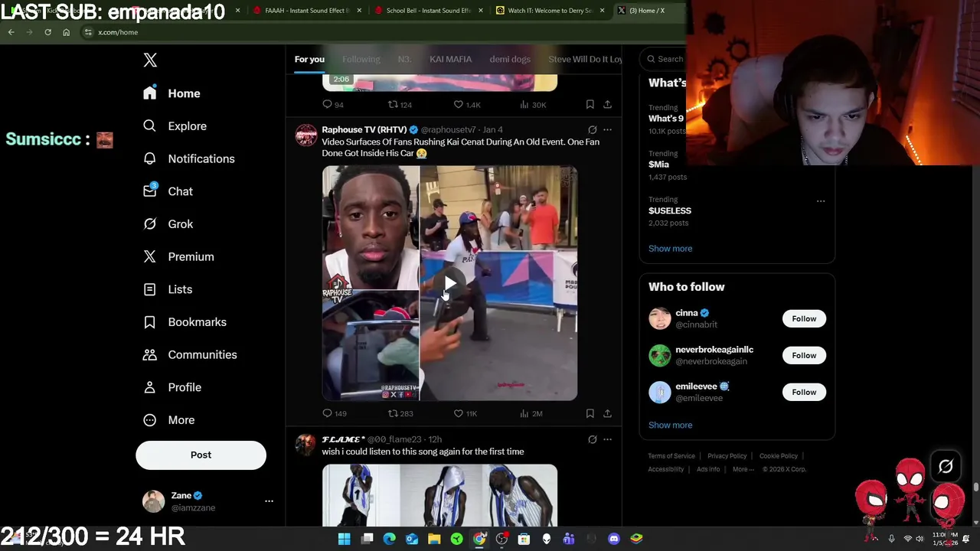The image size is (980, 551).
Task: Expand the More footer menu
Action: [743, 470]
